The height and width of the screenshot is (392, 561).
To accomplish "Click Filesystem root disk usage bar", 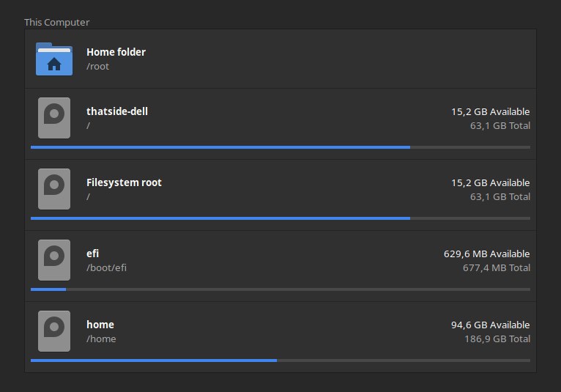I will pos(280,218).
